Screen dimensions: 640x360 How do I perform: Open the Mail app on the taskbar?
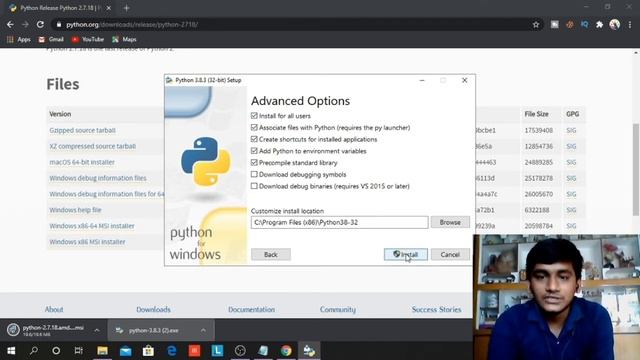pyautogui.click(x=125, y=351)
